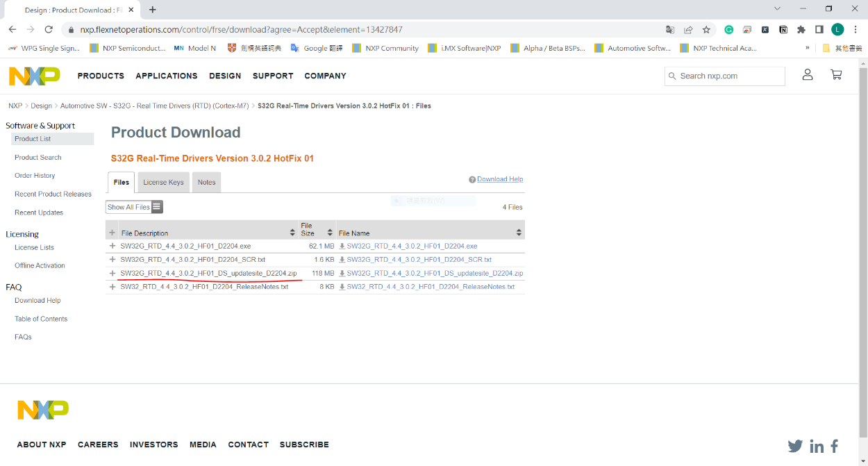Viewport: 868px width, 466px height.
Task: Open the Extensions puzzle piece icon
Action: coord(801,30)
